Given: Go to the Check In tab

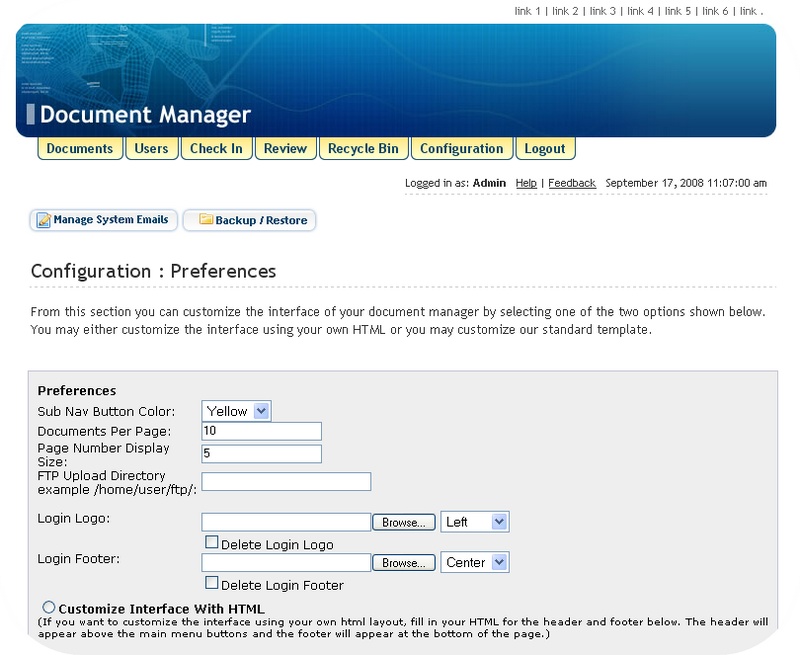Looking at the screenshot, I should point(216,148).
